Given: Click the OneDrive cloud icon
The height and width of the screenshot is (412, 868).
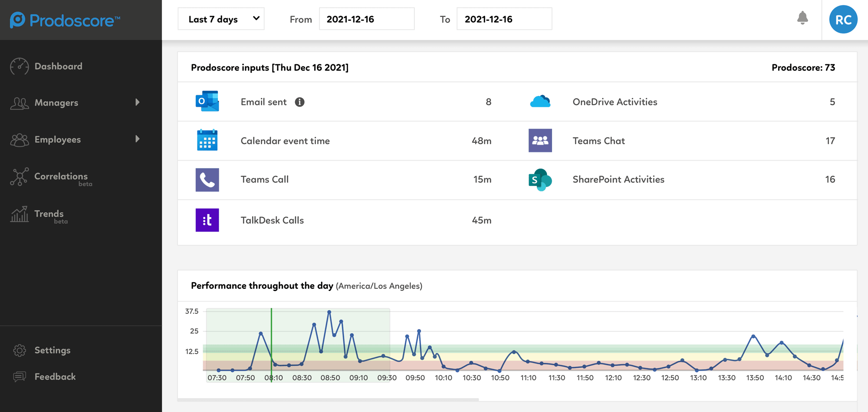Looking at the screenshot, I should [540, 102].
